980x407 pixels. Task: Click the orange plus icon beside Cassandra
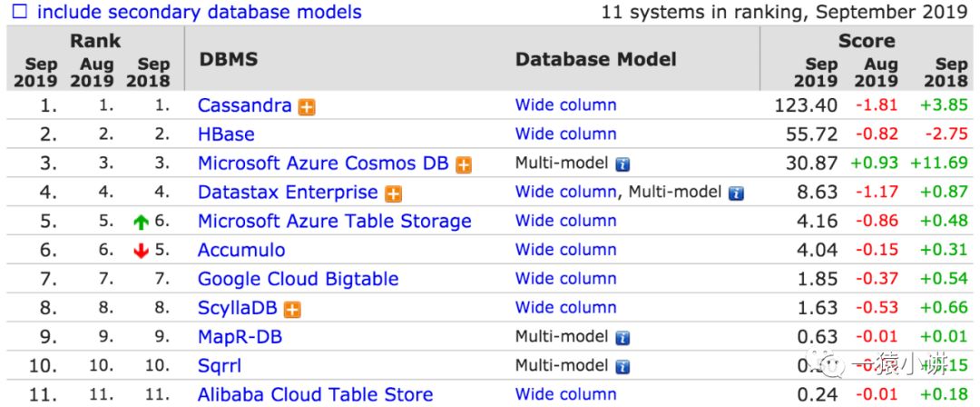point(308,106)
